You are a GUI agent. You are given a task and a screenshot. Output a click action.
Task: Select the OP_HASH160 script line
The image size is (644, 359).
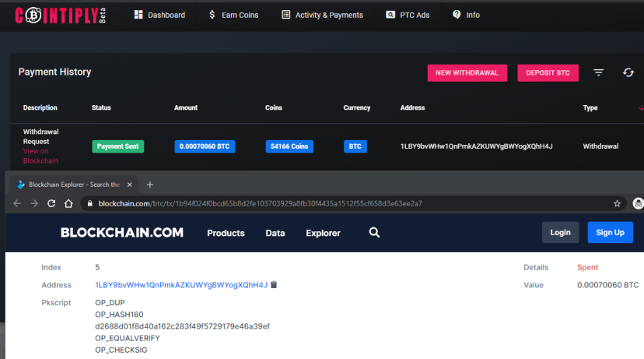tap(119, 315)
